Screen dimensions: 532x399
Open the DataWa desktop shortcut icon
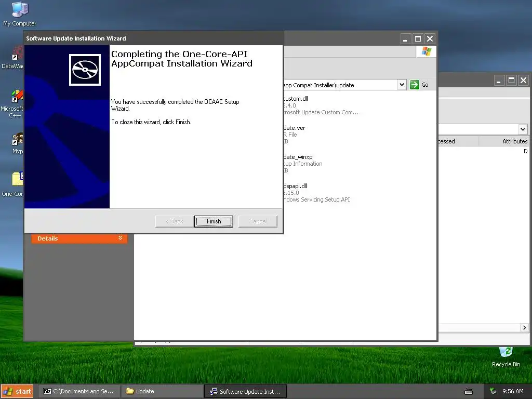[x=12, y=58]
